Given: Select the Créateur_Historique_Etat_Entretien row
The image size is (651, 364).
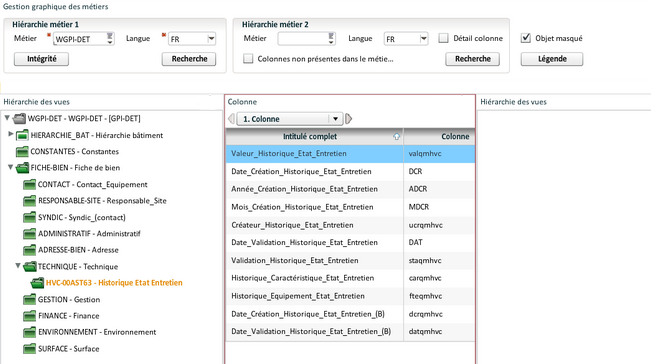Looking at the screenshot, I should pyautogui.click(x=350, y=225).
